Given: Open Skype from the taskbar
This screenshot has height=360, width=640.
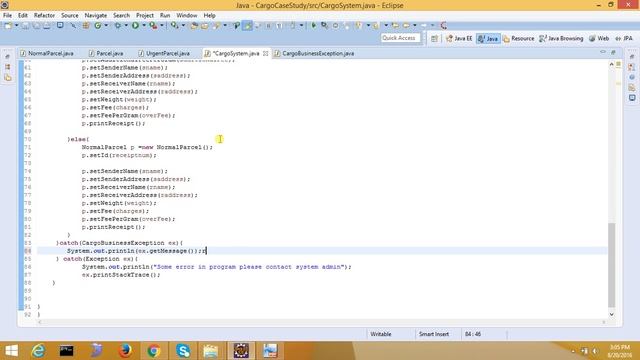Looking at the screenshot, I should point(183,351).
